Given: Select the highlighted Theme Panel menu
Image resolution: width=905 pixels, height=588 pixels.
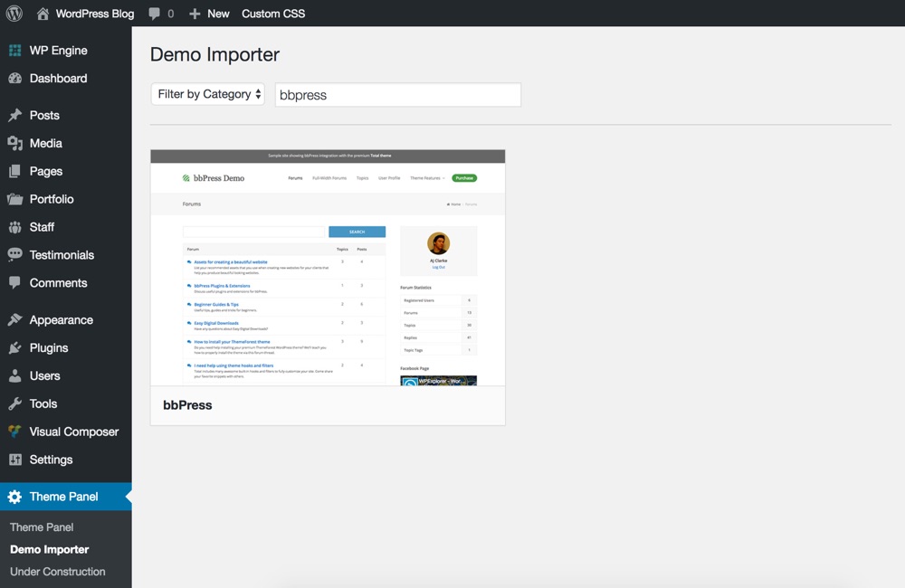Looking at the screenshot, I should [66, 497].
